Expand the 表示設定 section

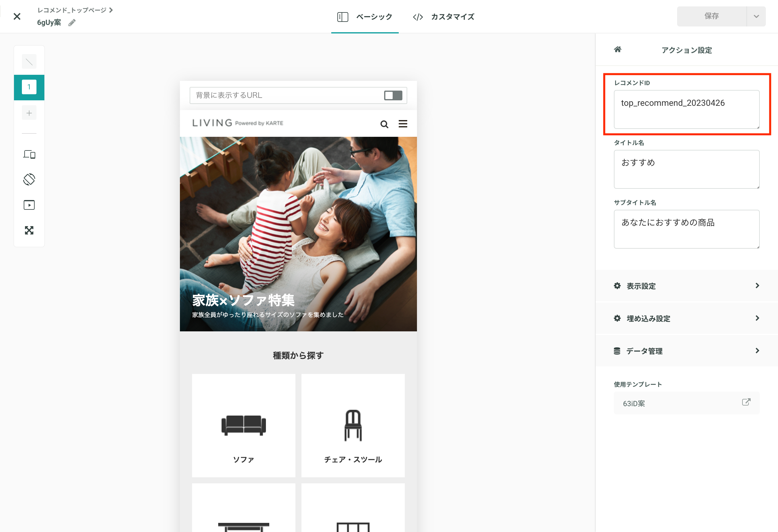pos(686,286)
